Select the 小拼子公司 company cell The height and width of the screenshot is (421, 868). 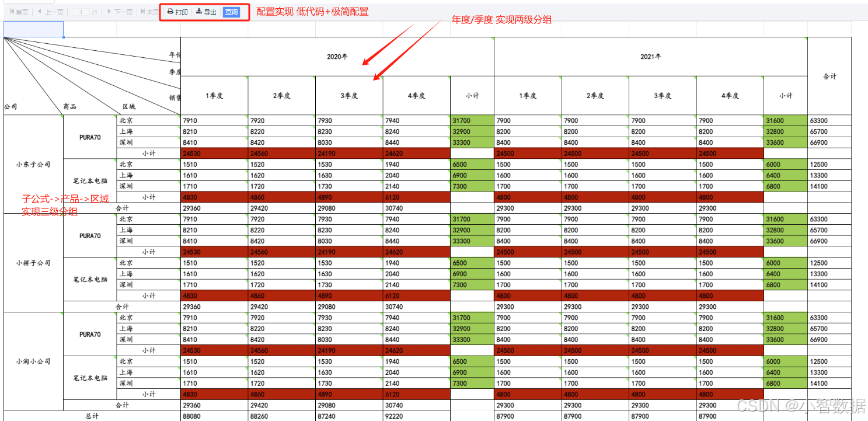33,263
